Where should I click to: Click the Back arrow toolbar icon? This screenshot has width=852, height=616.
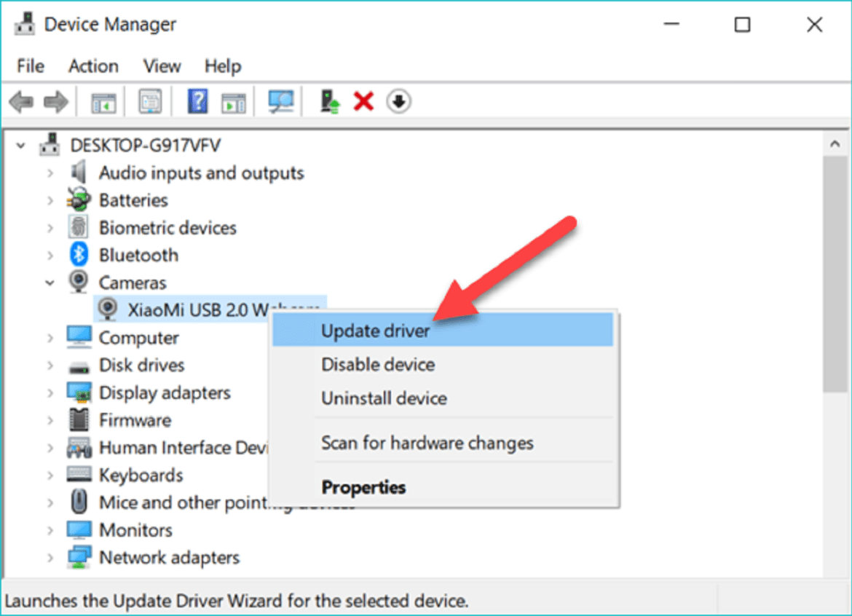click(x=21, y=102)
